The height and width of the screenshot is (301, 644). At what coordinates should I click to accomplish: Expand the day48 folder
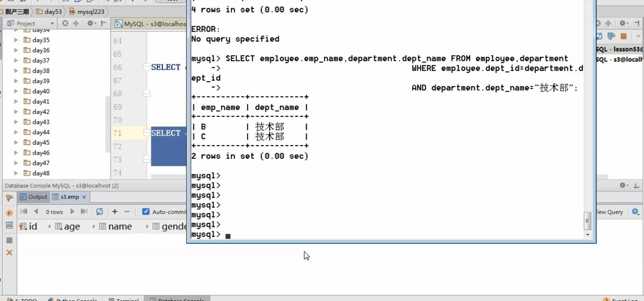[16, 173]
